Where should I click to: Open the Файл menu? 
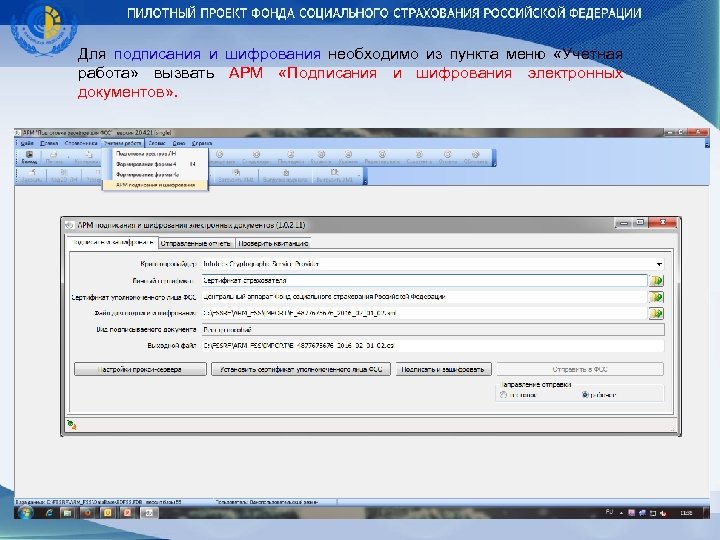tap(27, 143)
